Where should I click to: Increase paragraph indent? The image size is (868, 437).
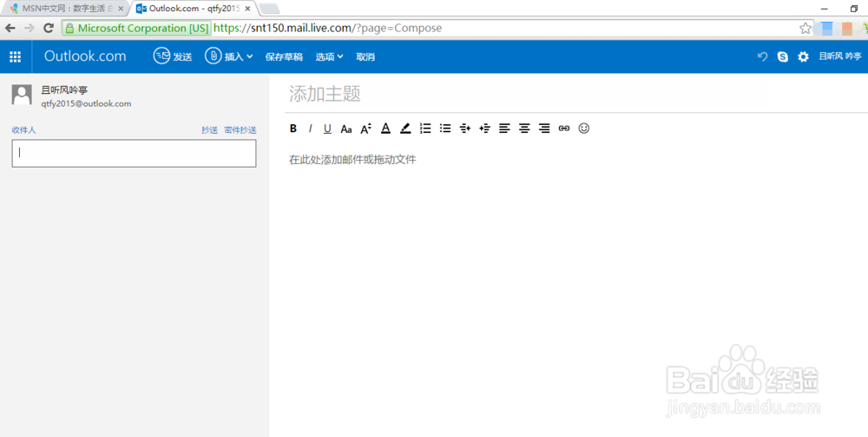click(x=485, y=129)
